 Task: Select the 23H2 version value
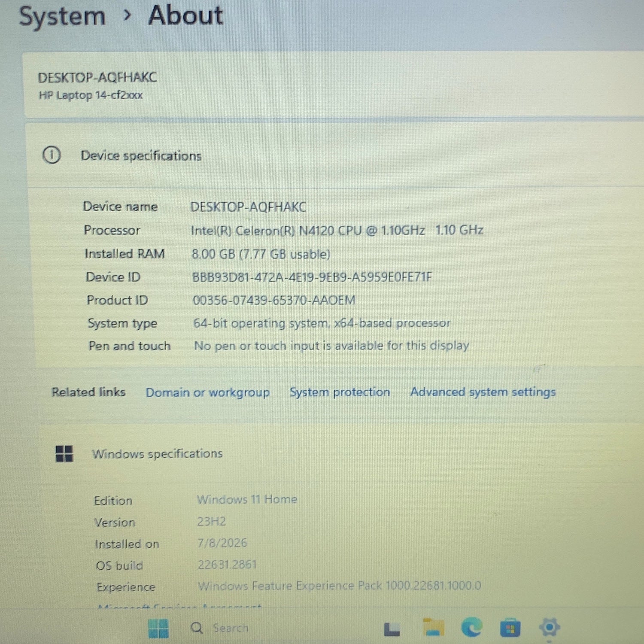(x=211, y=521)
